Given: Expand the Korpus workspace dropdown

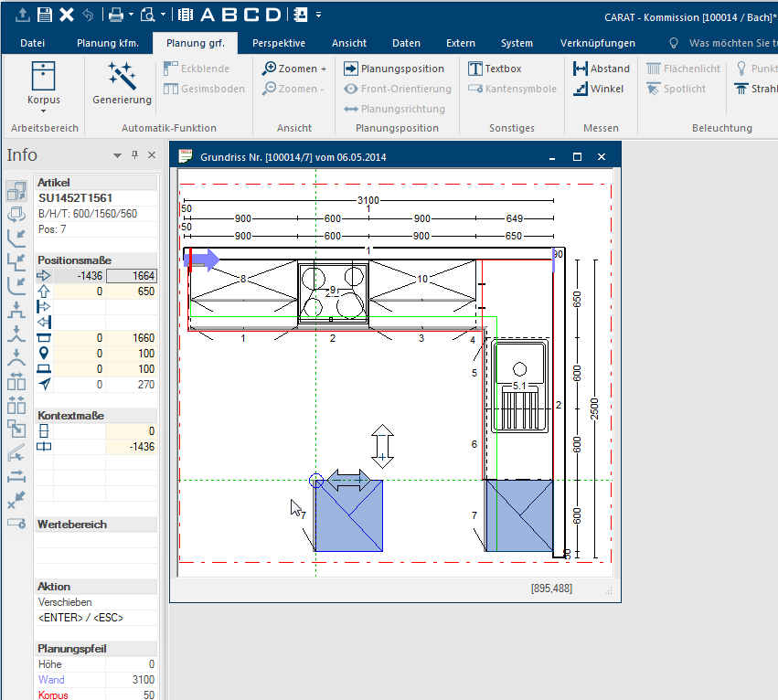Looking at the screenshot, I should click(x=44, y=112).
